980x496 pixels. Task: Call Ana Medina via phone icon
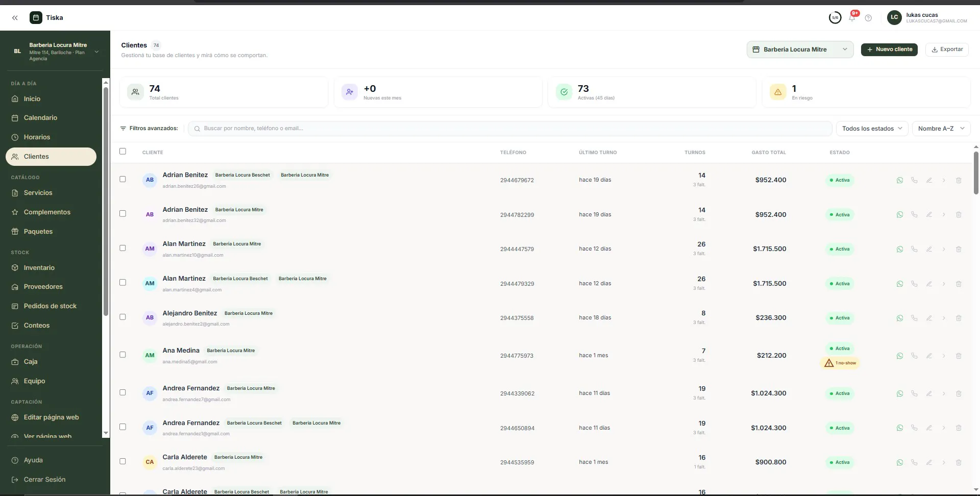(914, 356)
